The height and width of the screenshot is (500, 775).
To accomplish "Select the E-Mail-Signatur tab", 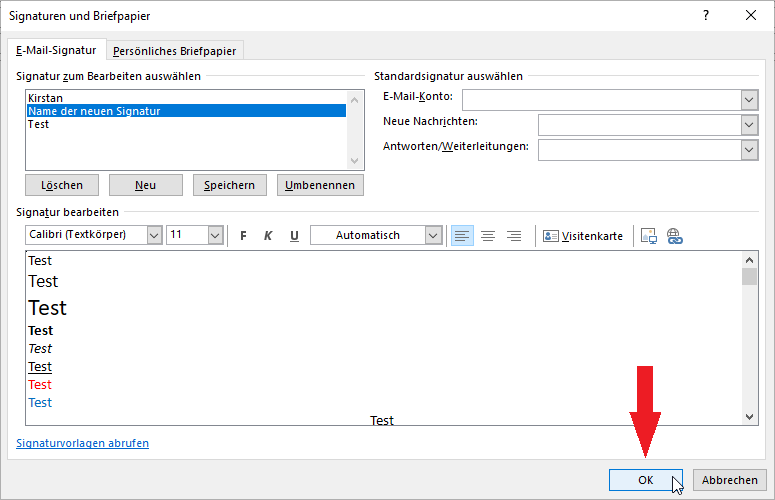I will (56, 50).
